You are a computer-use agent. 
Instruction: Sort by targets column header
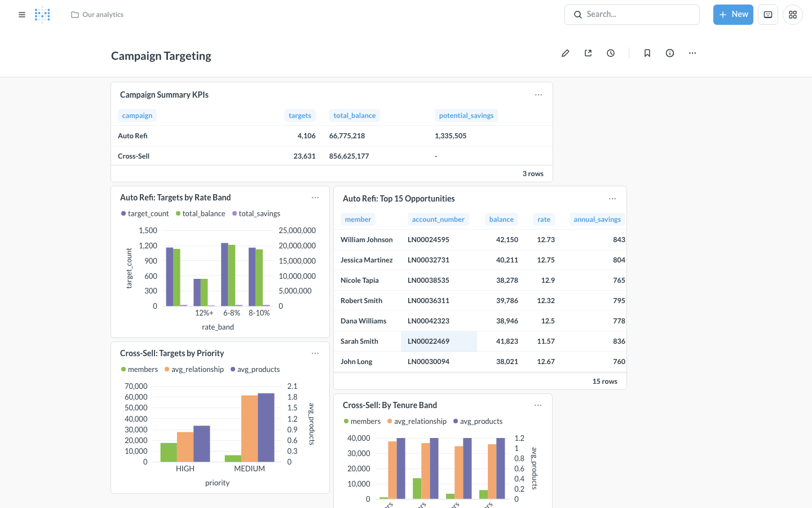pyautogui.click(x=299, y=116)
